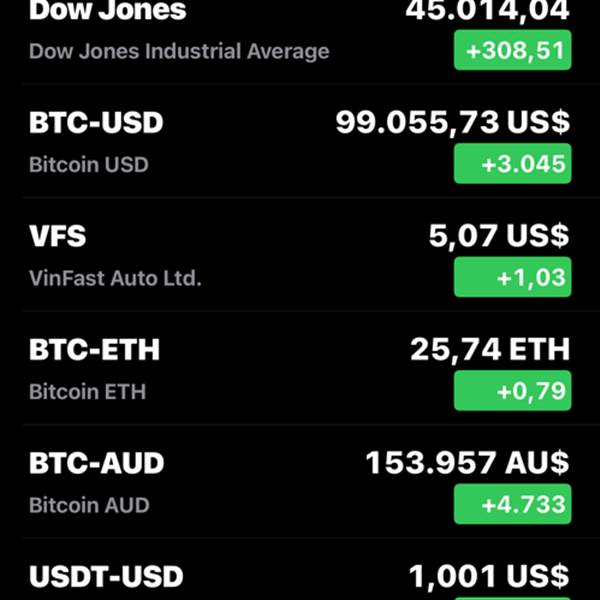Tap the 25,74 ETH price
600x600 pixels.
[490, 349]
